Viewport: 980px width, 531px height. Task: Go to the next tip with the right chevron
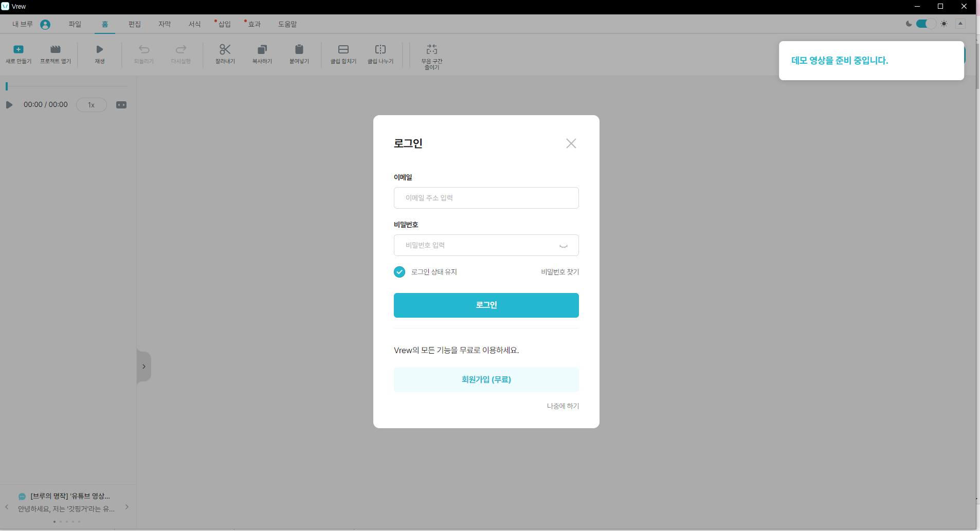[127, 507]
